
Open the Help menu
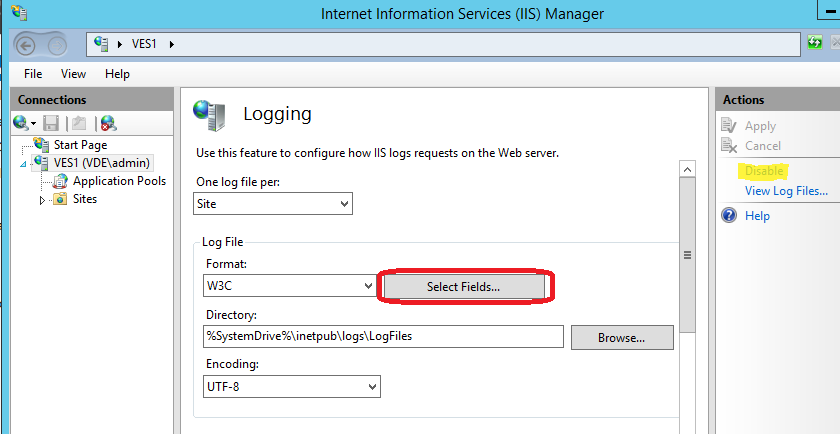[117, 74]
